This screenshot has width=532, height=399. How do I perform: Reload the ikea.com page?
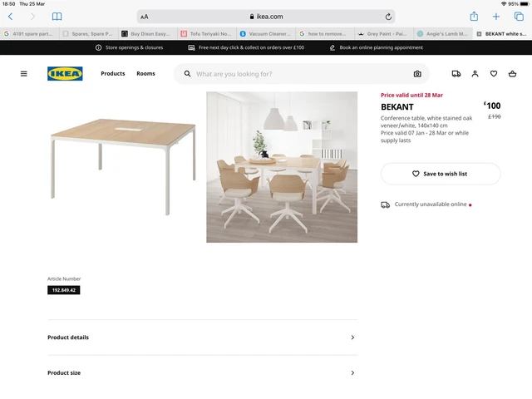click(388, 17)
